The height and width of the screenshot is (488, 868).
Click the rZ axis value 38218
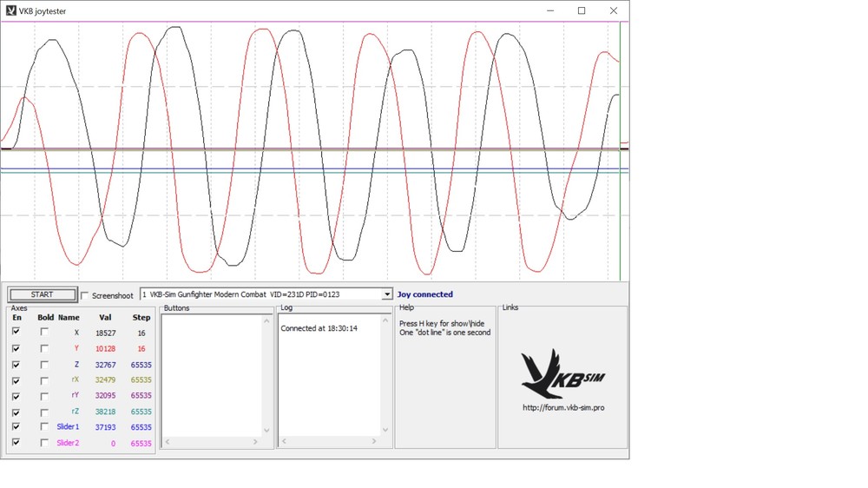pos(105,412)
